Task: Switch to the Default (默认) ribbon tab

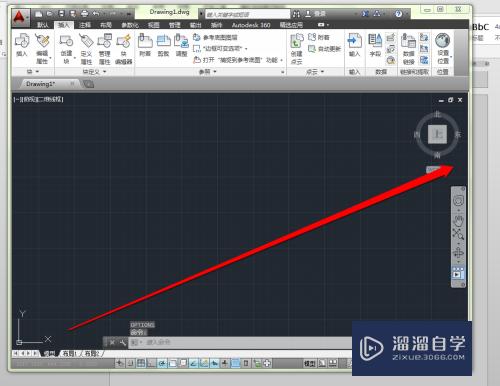Action: pyautogui.click(x=43, y=25)
